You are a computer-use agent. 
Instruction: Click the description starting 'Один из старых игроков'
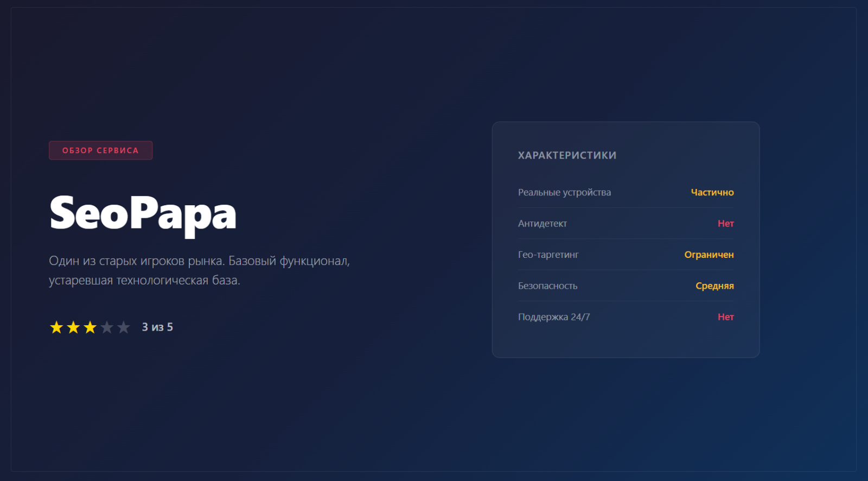pyautogui.click(x=199, y=270)
